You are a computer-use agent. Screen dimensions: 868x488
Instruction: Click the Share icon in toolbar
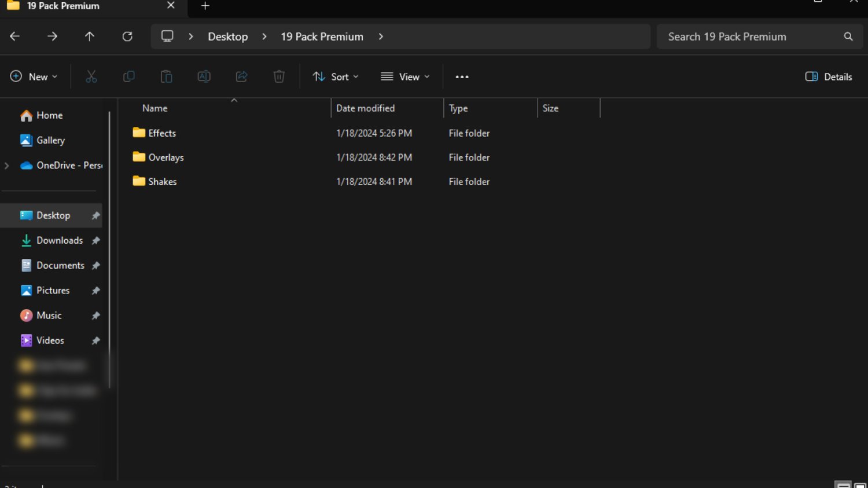(242, 76)
